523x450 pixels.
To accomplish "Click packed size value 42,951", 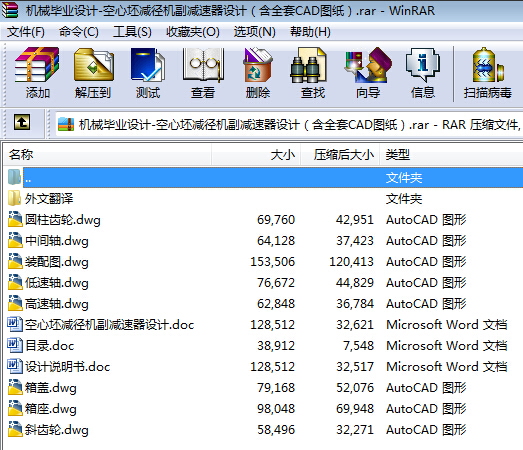I will (x=355, y=220).
